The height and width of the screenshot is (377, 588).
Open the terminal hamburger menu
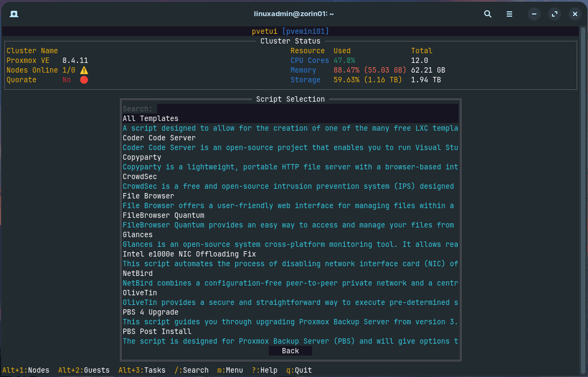[509, 14]
